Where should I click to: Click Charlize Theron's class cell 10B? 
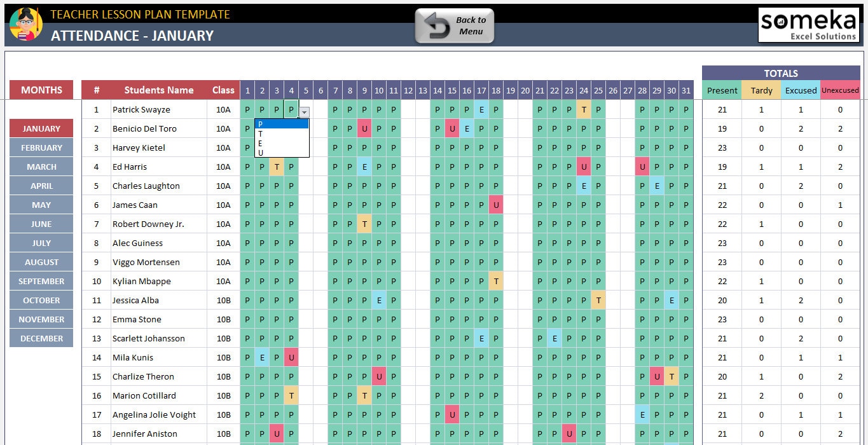(x=223, y=376)
